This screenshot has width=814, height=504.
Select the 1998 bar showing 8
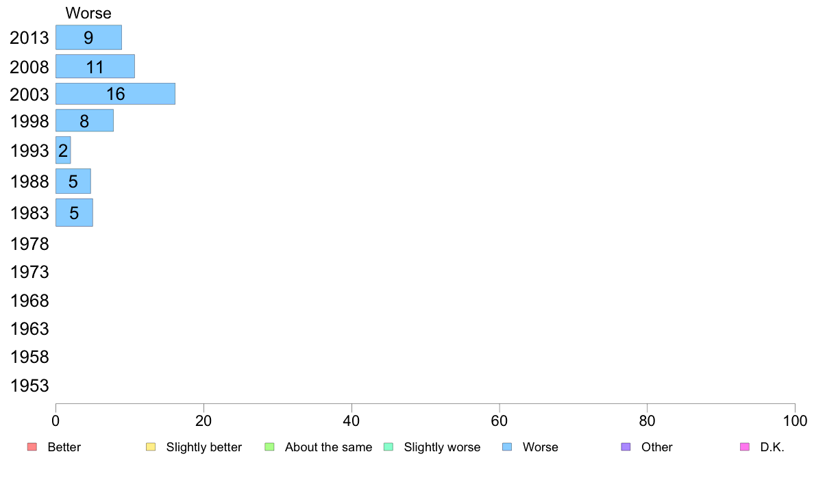(x=84, y=121)
